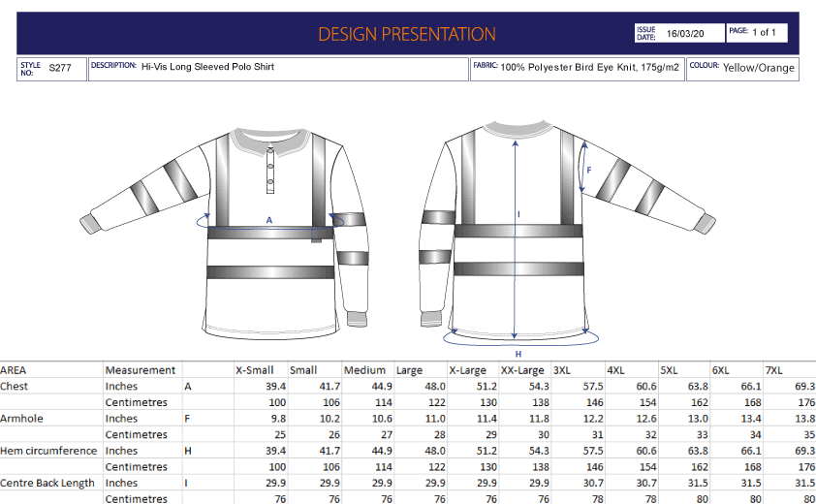Select Centre Back Length centimetres 4XL cell 78
Image resolution: width=816 pixels, height=504 pixels.
[650, 499]
